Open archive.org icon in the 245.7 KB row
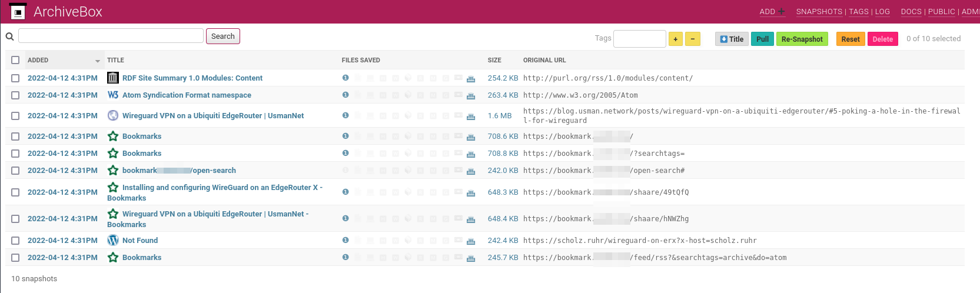The height and width of the screenshot is (293, 980). tap(471, 258)
